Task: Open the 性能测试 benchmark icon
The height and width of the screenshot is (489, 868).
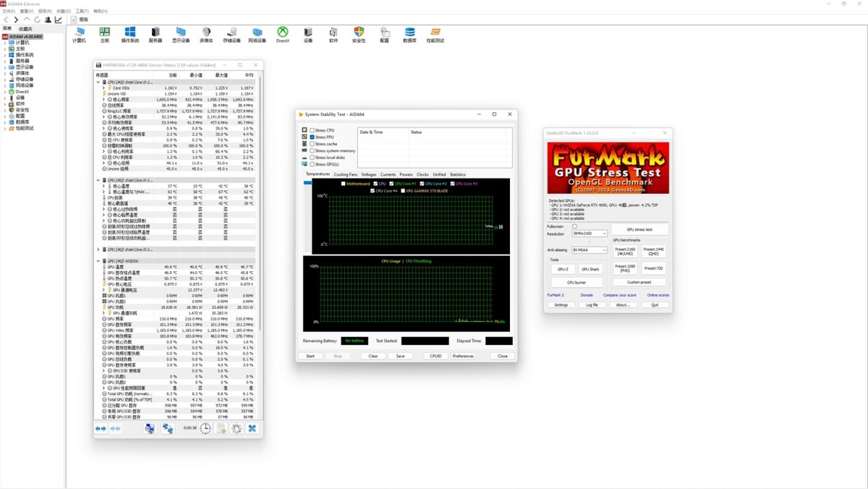Action: pos(435,33)
